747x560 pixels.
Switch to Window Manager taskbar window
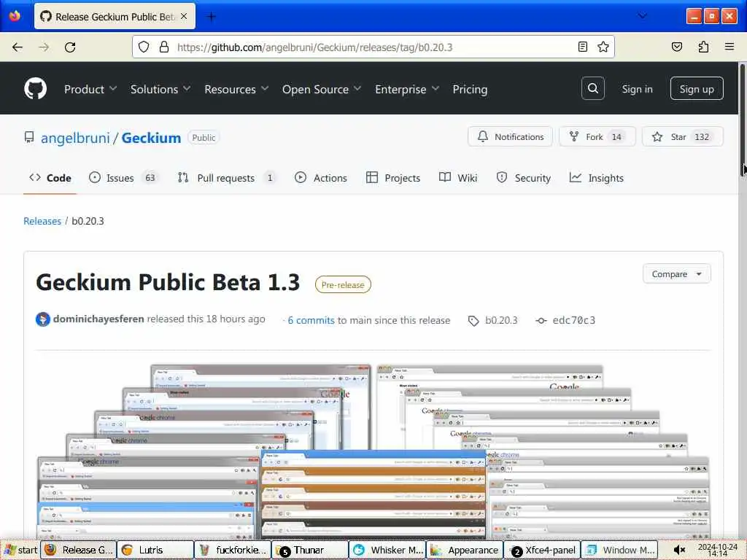(619, 550)
